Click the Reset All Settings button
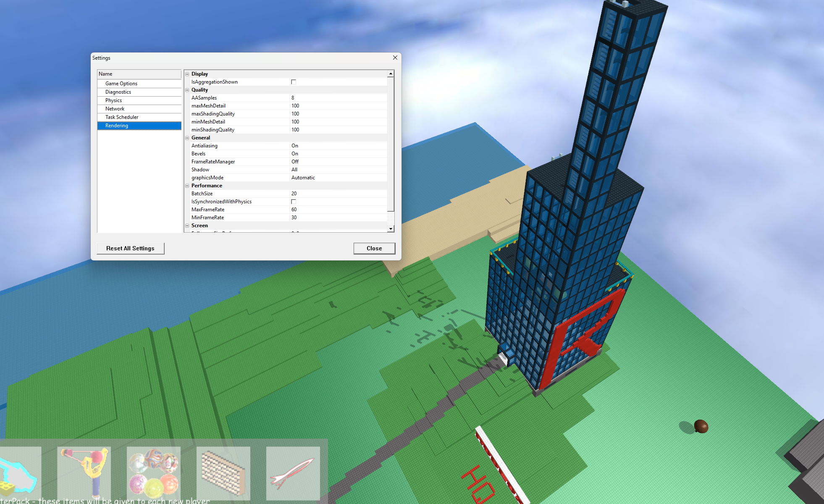This screenshot has width=824, height=504. pyautogui.click(x=130, y=248)
